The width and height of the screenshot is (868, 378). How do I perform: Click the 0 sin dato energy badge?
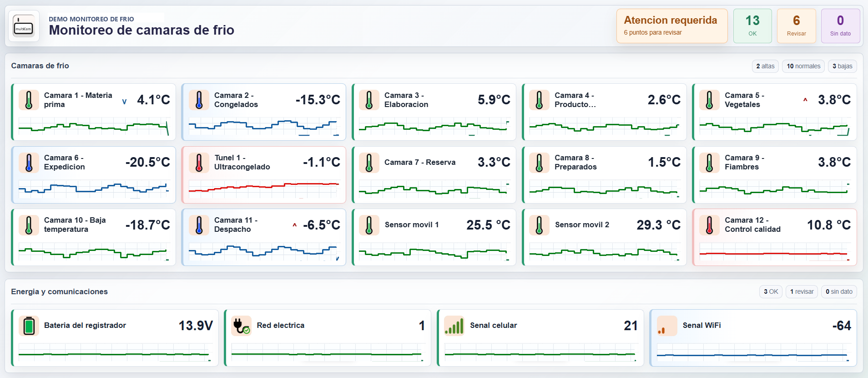839,291
